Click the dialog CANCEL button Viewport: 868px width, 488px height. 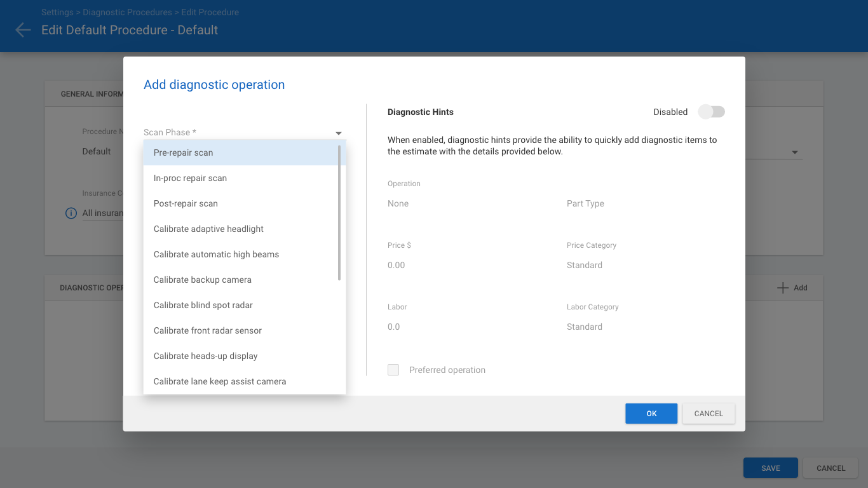pyautogui.click(x=709, y=414)
